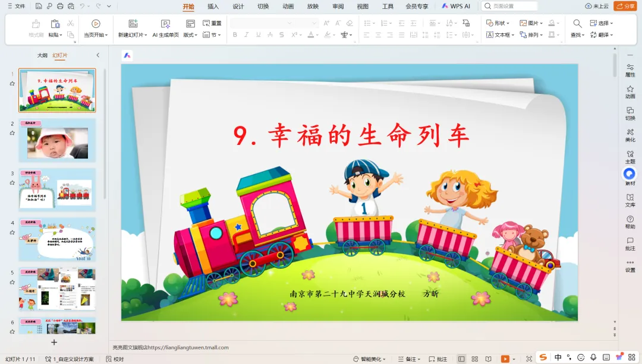642x364 pixels.
Task: Click the 未上云 cloud status button
Action: coord(597,6)
